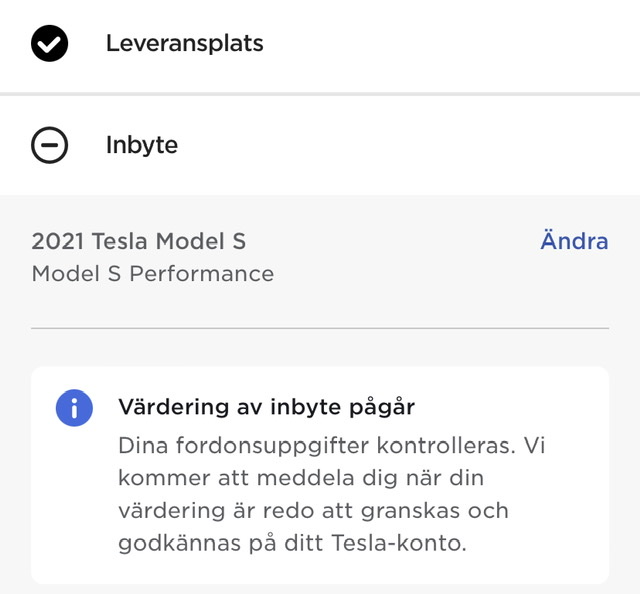640x594 pixels.
Task: Select the Model S Performance subtitle
Action: point(153,274)
